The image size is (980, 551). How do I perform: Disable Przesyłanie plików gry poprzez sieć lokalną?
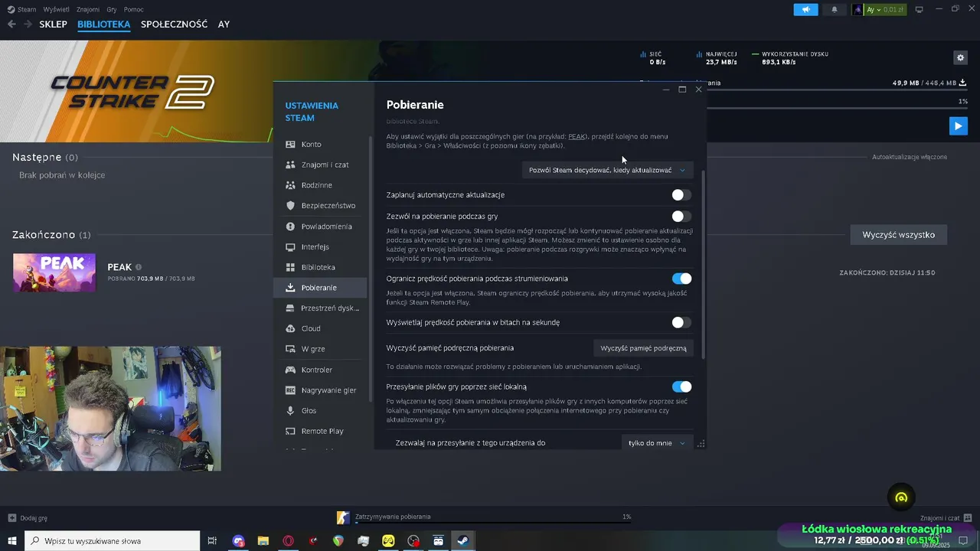click(681, 387)
